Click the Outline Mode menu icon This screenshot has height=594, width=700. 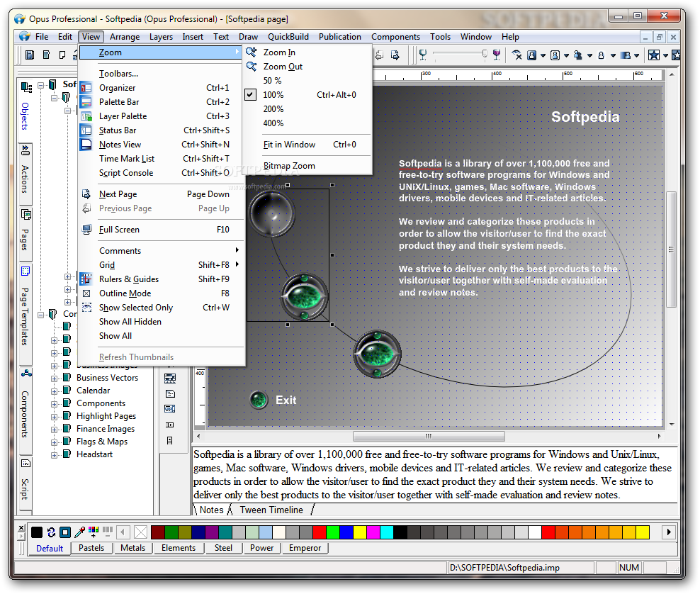(x=86, y=293)
